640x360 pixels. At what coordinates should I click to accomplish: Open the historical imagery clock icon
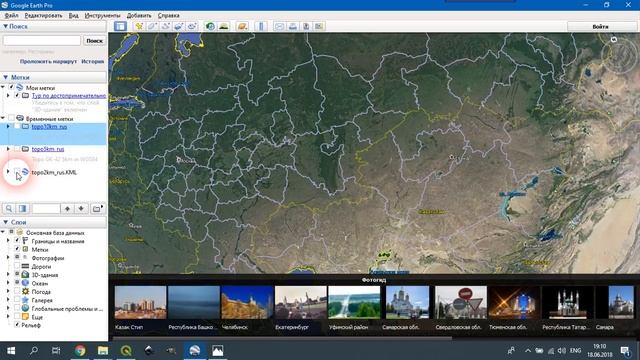click(x=210, y=26)
